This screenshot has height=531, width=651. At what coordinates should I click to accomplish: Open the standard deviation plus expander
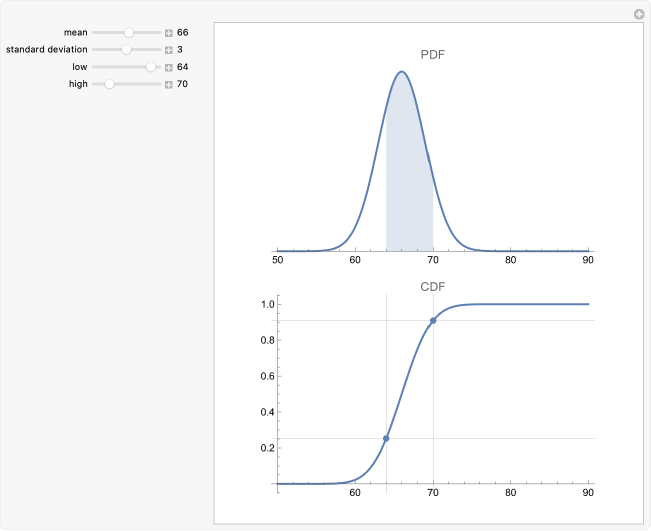[169, 49]
